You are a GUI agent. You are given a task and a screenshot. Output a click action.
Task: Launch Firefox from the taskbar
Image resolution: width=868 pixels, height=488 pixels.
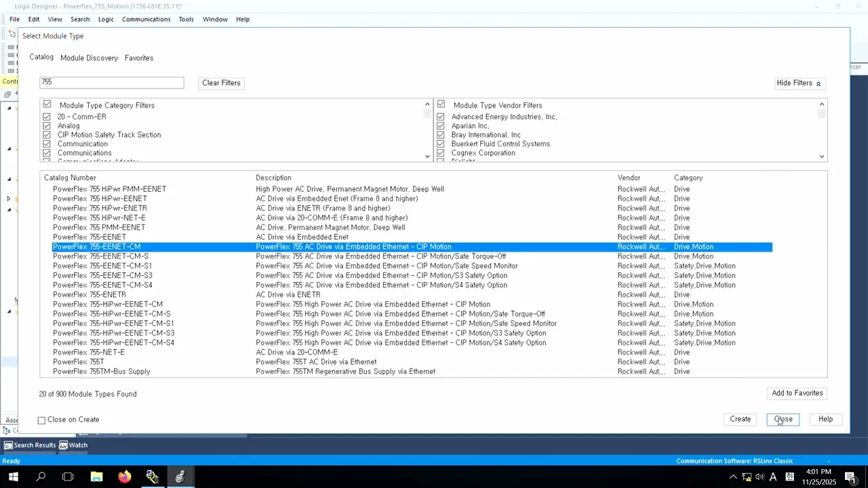point(124,477)
